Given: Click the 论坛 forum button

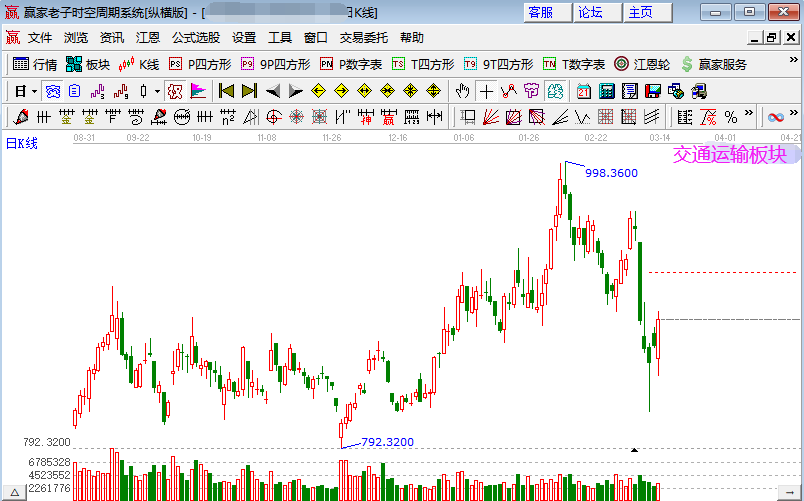Looking at the screenshot, I should tap(597, 12).
